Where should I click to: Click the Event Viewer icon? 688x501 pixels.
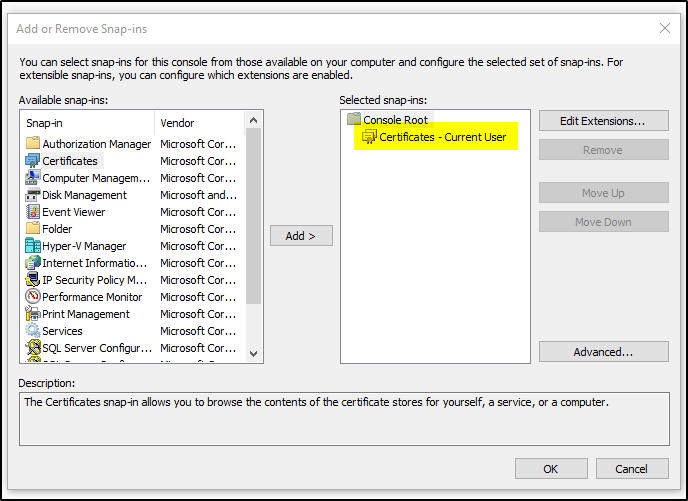33,211
